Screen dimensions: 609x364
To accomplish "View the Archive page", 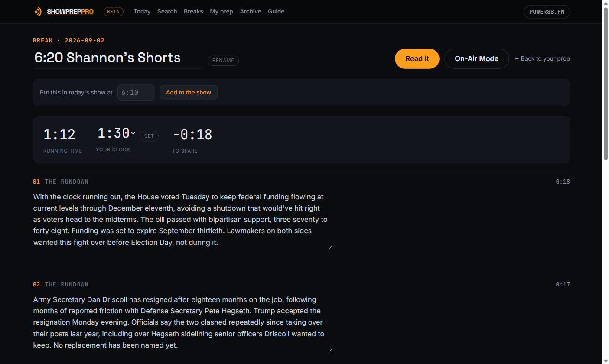I will coord(251,11).
